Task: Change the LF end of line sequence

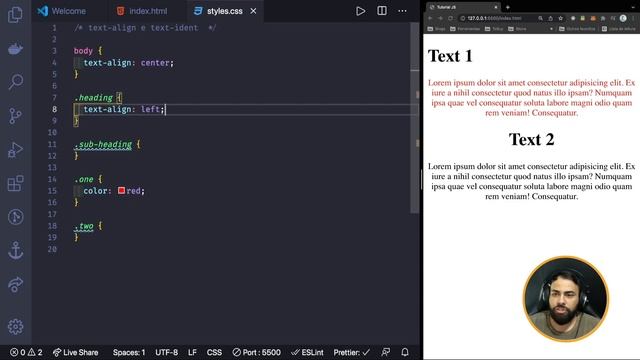Action: (x=192, y=352)
